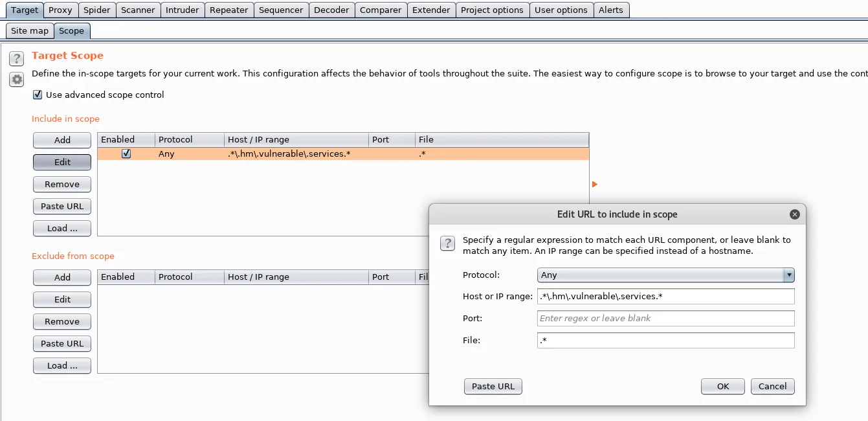This screenshot has height=421, width=868.
Task: Click Remove in Include in scope
Action: pos(62,184)
